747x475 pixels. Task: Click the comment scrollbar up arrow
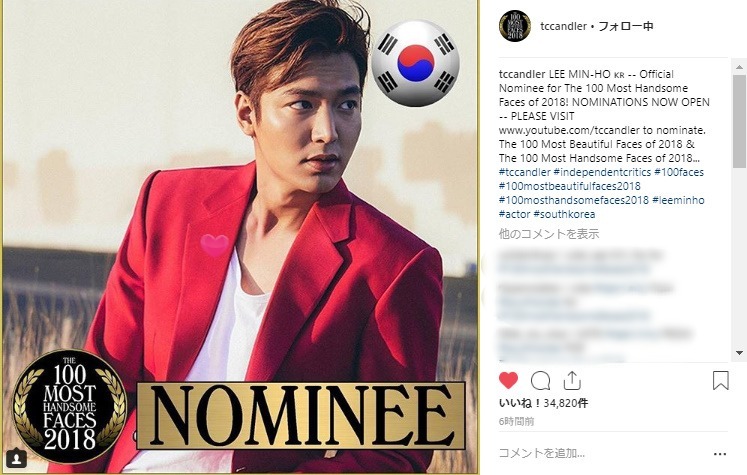(x=739, y=67)
